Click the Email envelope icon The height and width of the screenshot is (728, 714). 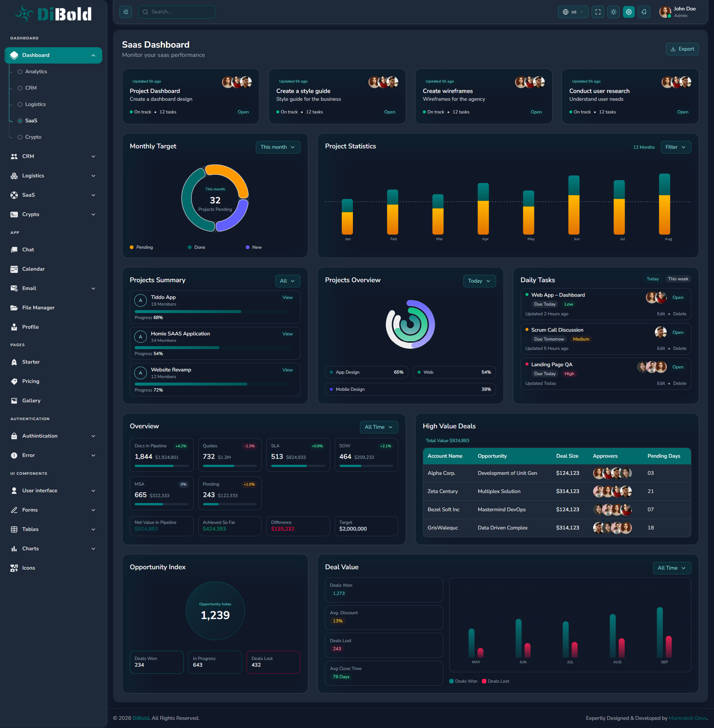[x=14, y=288]
